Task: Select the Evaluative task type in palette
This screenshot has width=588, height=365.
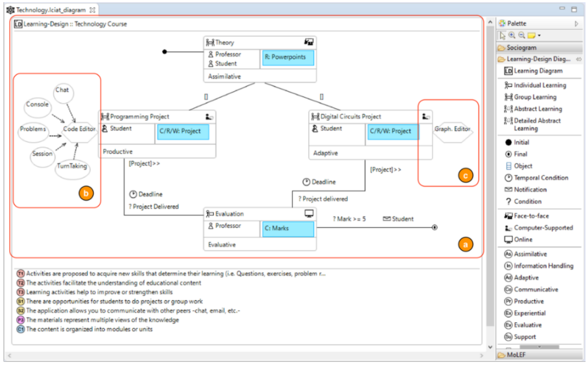Action: point(527,325)
